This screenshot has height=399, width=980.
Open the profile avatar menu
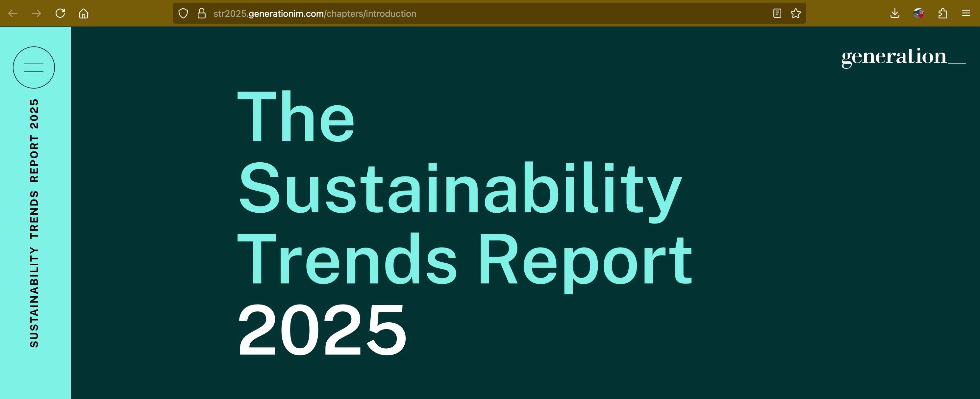pyautogui.click(x=919, y=14)
